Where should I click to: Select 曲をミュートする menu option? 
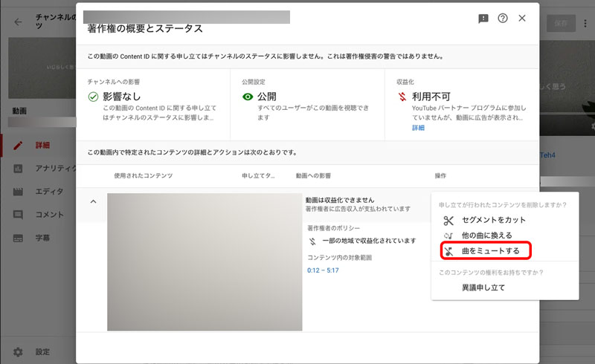coord(491,251)
